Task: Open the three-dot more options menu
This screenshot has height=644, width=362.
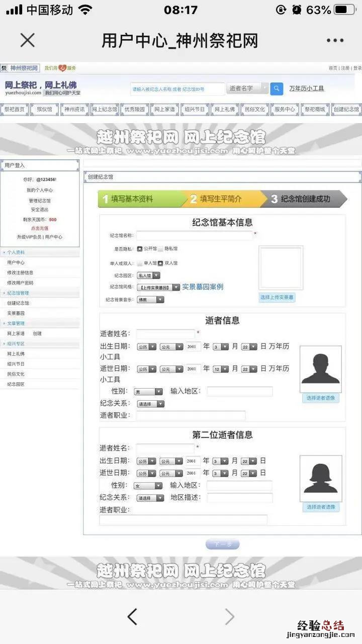Action: pyautogui.click(x=335, y=41)
